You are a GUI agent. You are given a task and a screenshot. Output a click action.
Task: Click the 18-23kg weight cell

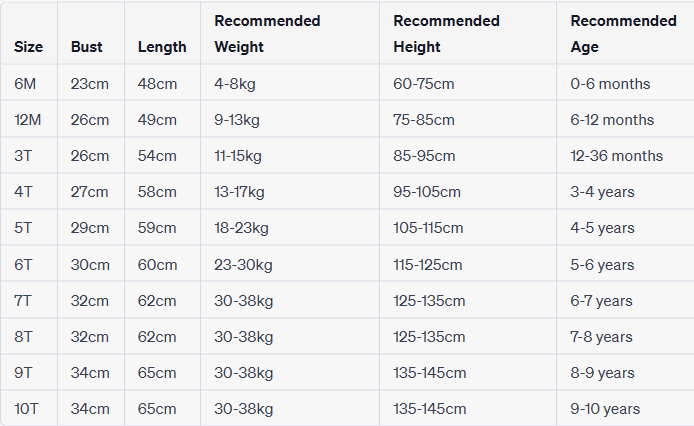[x=241, y=228]
